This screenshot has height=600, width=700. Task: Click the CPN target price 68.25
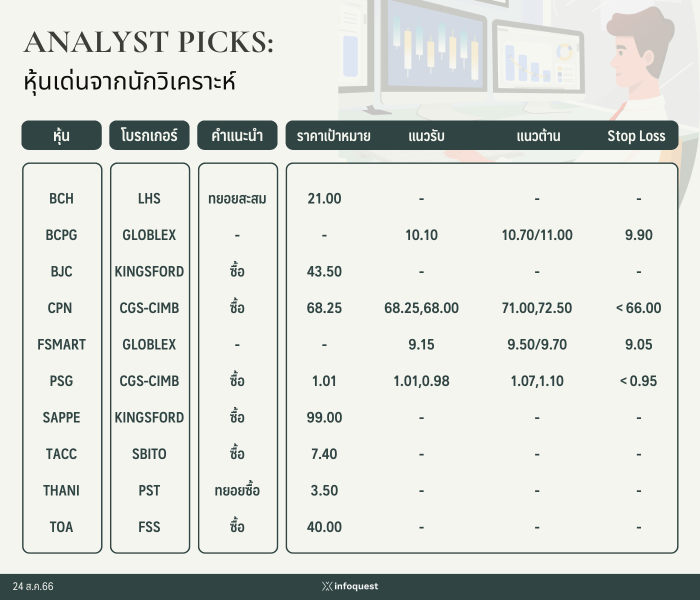(x=324, y=308)
